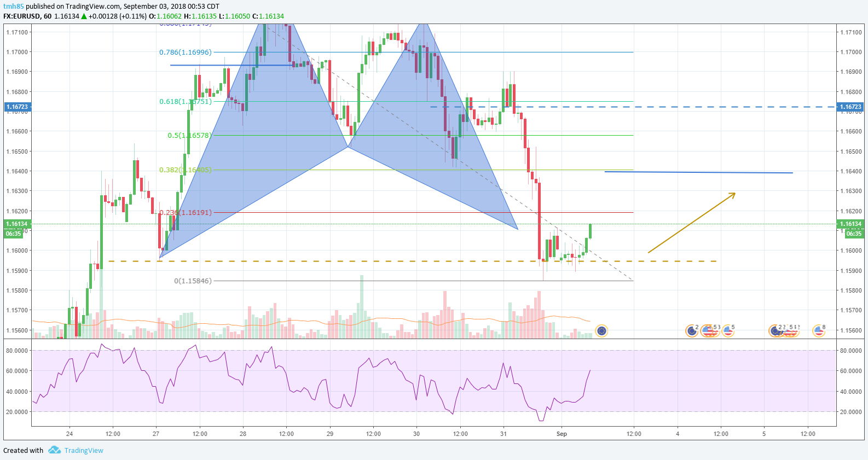
Task: Click the September 03, 2018 00:53 CDT timestamp
Action: point(171,6)
